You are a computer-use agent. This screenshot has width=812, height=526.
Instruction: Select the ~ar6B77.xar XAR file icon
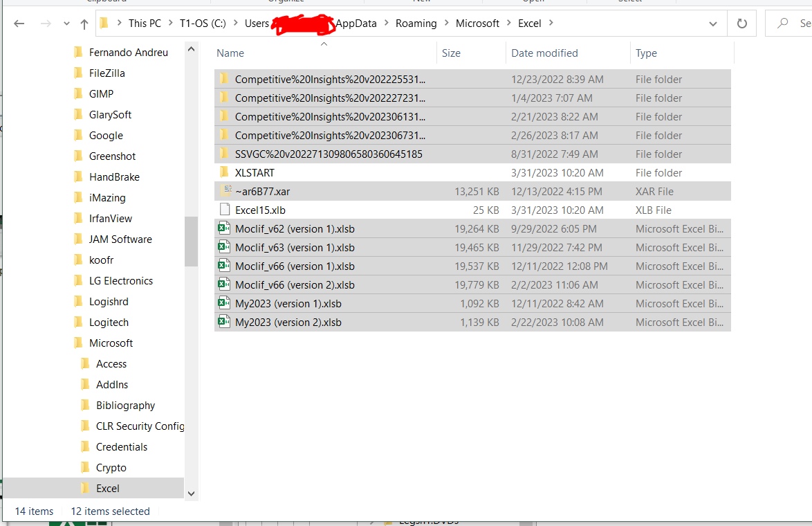pyautogui.click(x=228, y=191)
